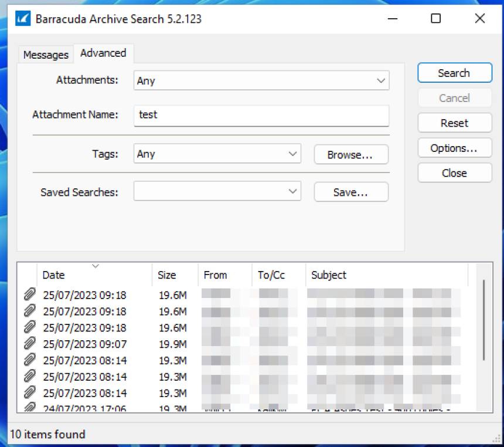
Task: Select the row dated 25/07/2023 09:07
Action: pos(243,344)
